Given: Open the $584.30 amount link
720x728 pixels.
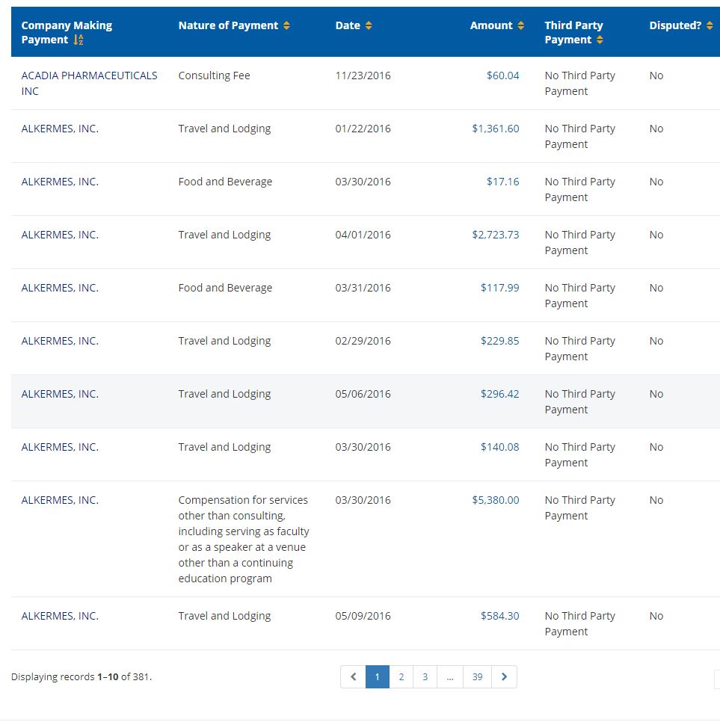Looking at the screenshot, I should pos(500,616).
